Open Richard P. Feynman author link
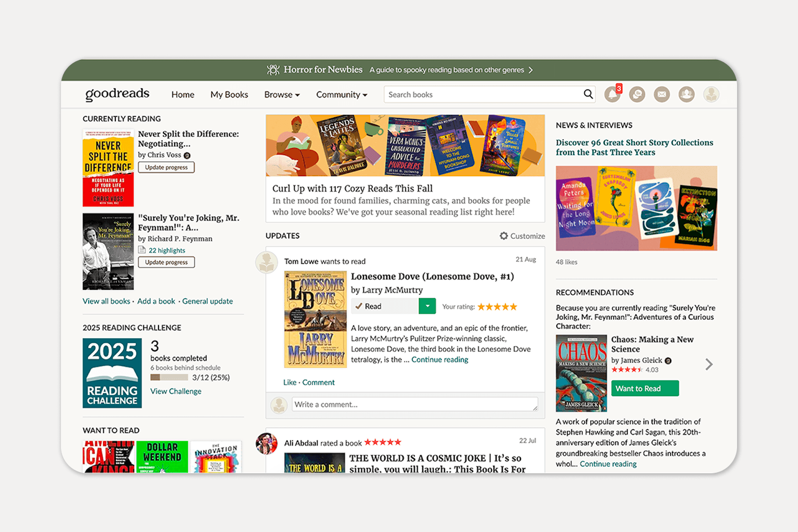This screenshot has height=532, width=798. coord(180,239)
